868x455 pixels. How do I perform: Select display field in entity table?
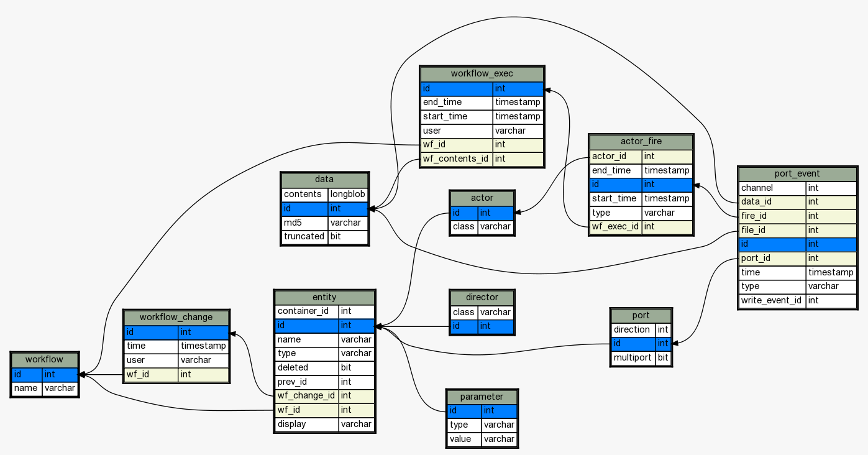pos(324,425)
